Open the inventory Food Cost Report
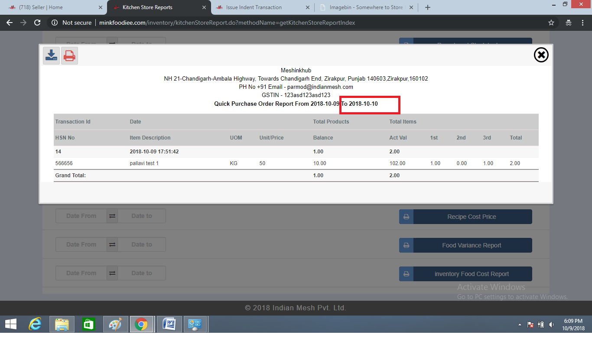Screen dimensions: 592x364 click(472, 274)
